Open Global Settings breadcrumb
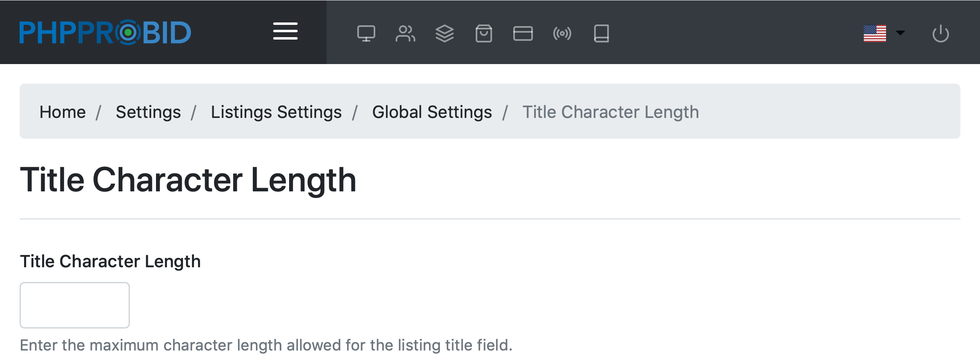Viewport: 980px width, 355px height. coord(432,112)
